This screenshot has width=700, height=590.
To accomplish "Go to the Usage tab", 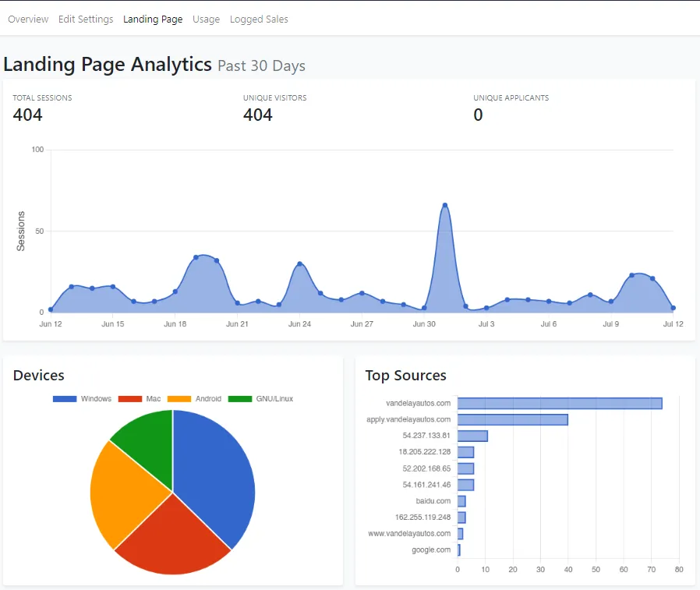I will (x=206, y=19).
